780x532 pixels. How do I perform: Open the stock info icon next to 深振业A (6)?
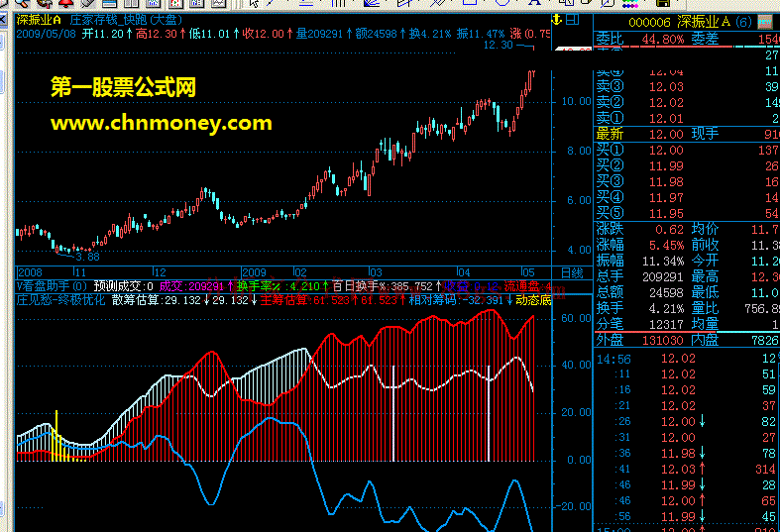click(764, 22)
